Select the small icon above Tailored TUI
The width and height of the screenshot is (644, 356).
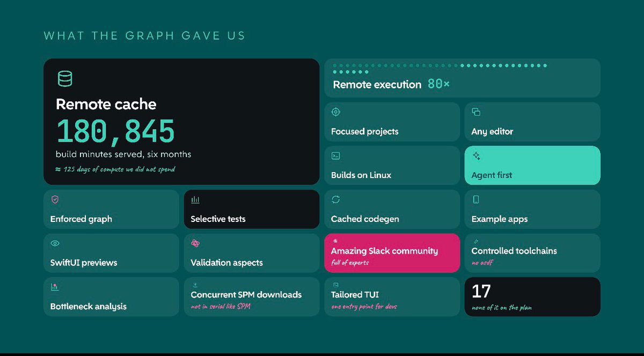[x=335, y=285]
